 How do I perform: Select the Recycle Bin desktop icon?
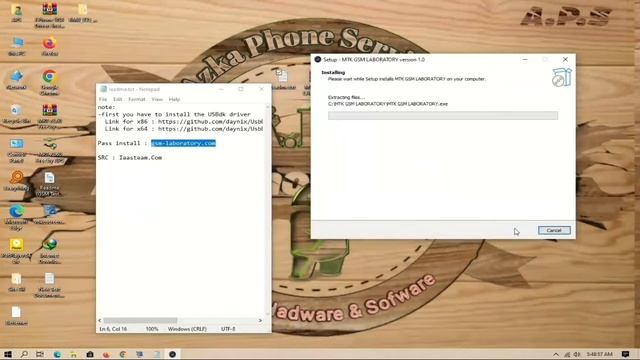(x=17, y=114)
